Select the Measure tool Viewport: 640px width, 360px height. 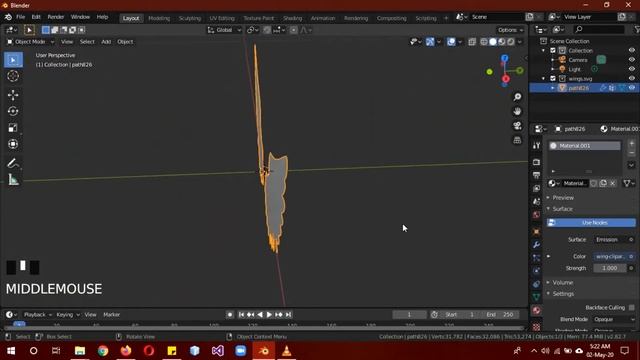click(13, 180)
